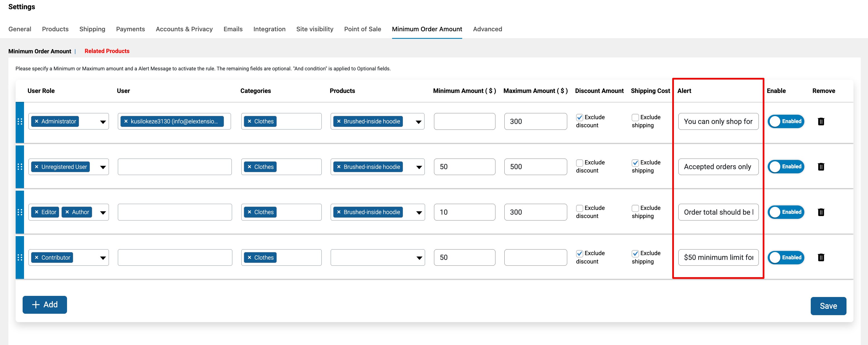868x345 pixels.
Task: Expand Products dropdown in Administrator row
Action: 418,122
